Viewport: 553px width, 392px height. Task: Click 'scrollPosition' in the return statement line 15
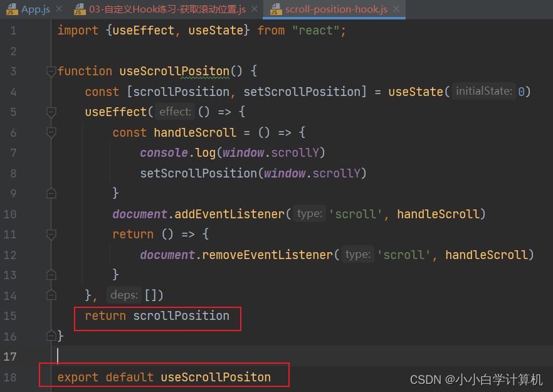[x=181, y=315]
